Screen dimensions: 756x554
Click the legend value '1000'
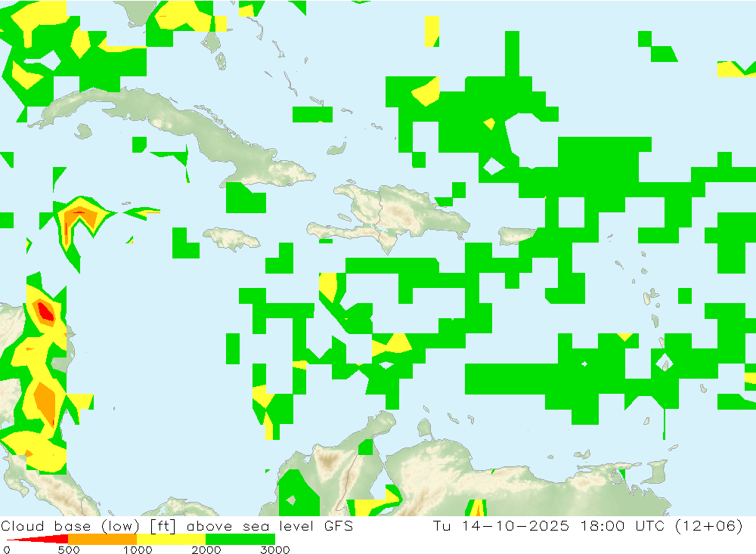point(138,550)
